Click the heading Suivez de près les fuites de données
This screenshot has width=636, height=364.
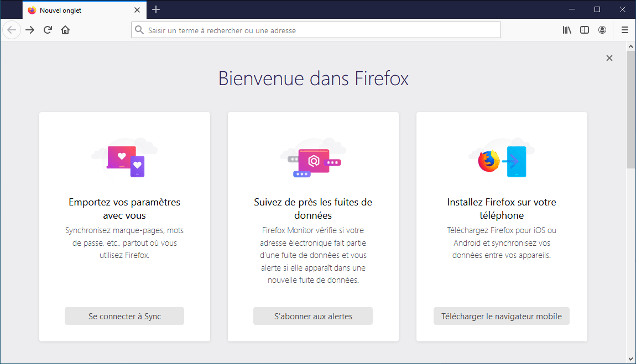[x=313, y=209]
